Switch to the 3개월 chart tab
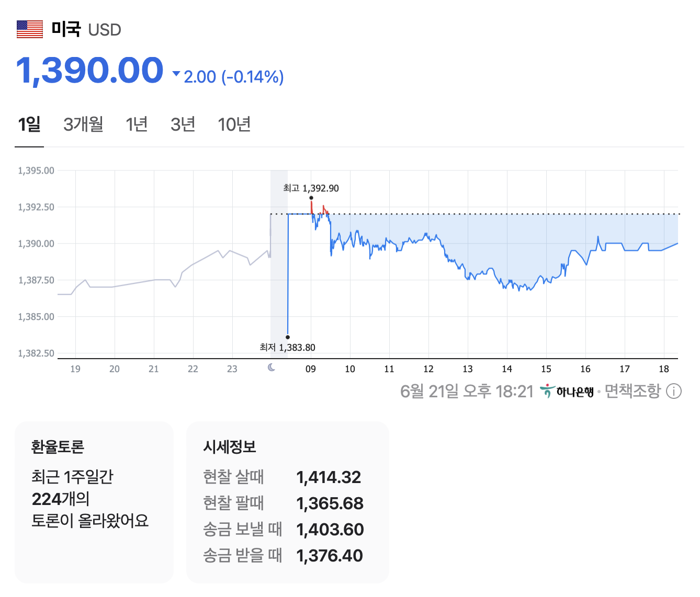The width and height of the screenshot is (700, 597). pyautogui.click(x=84, y=124)
